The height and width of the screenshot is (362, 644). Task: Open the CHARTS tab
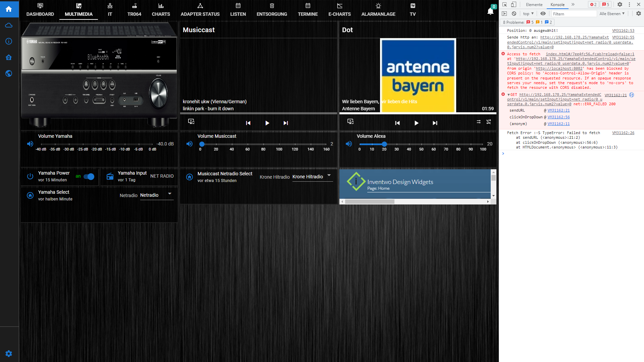(161, 10)
